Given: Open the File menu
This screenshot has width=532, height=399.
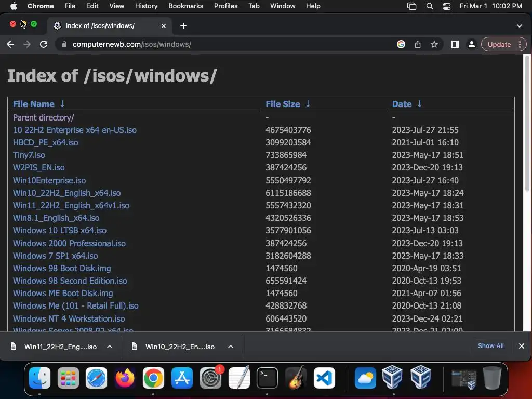Looking at the screenshot, I should tap(70, 6).
